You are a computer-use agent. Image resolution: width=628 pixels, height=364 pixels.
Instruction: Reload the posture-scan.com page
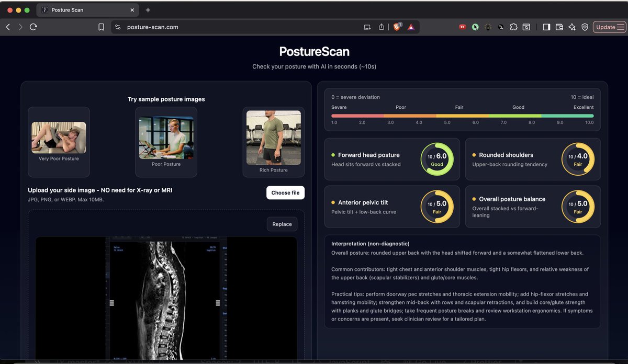[33, 27]
